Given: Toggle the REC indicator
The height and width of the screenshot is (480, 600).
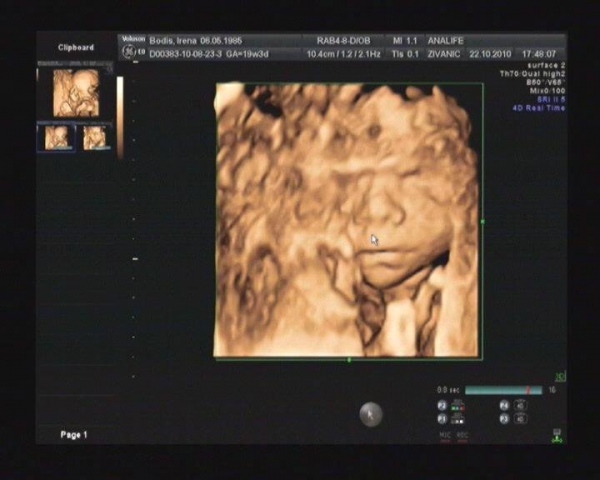Looking at the screenshot, I should tap(461, 437).
